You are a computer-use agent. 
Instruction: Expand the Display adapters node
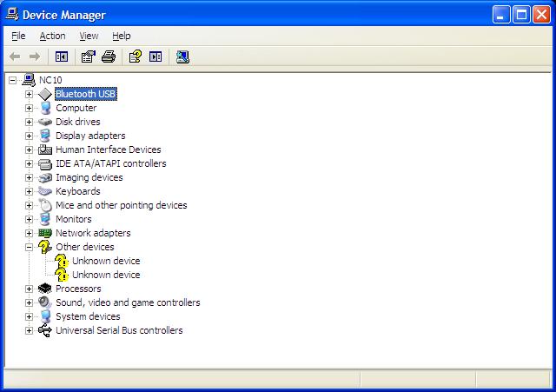(29, 136)
